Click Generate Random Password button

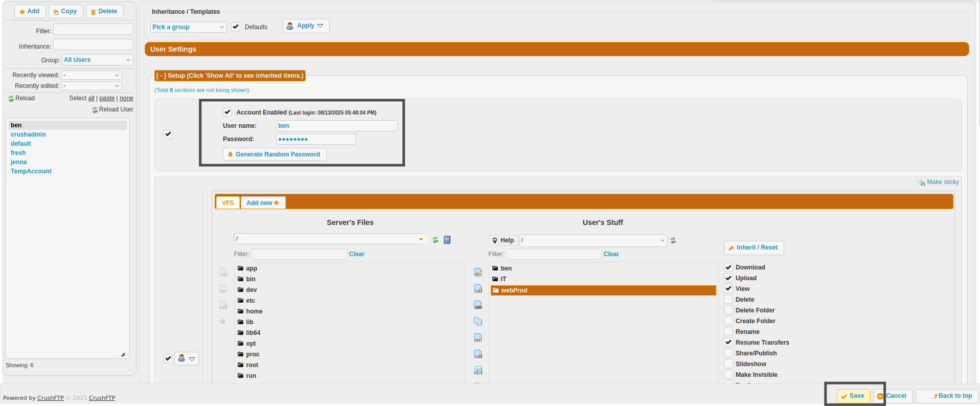tap(275, 154)
